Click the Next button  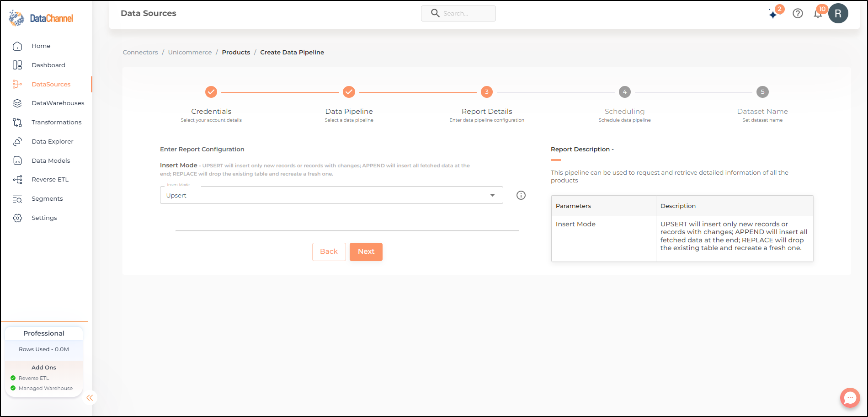(x=366, y=252)
